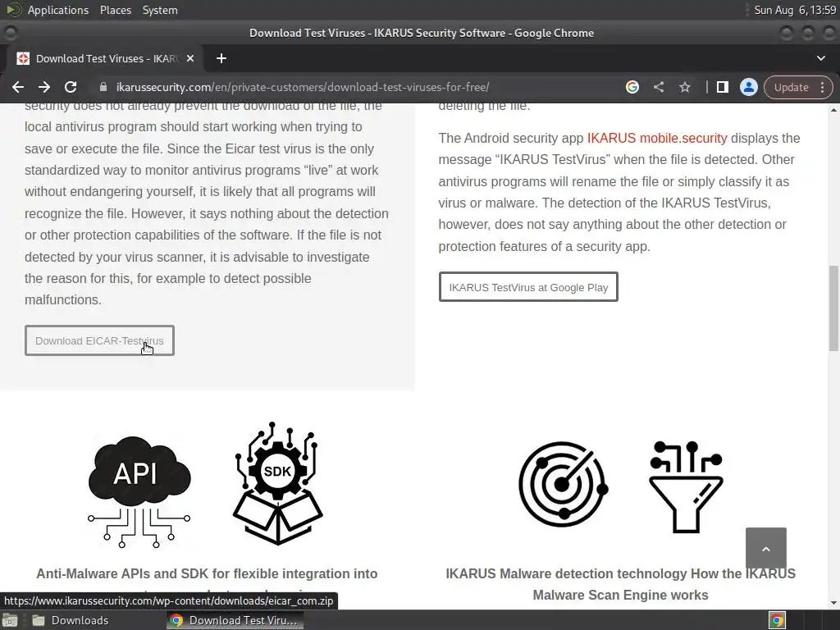Click the clock showing Sun Aug 6

tap(795, 10)
